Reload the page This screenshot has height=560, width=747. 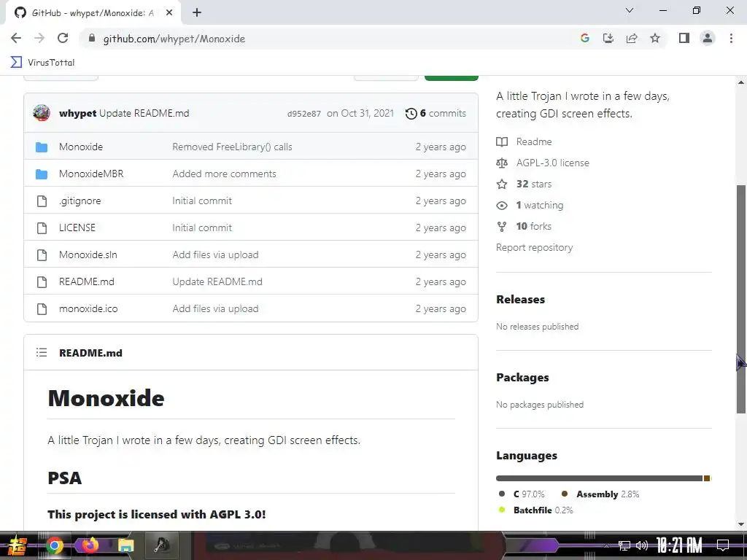pyautogui.click(x=63, y=38)
